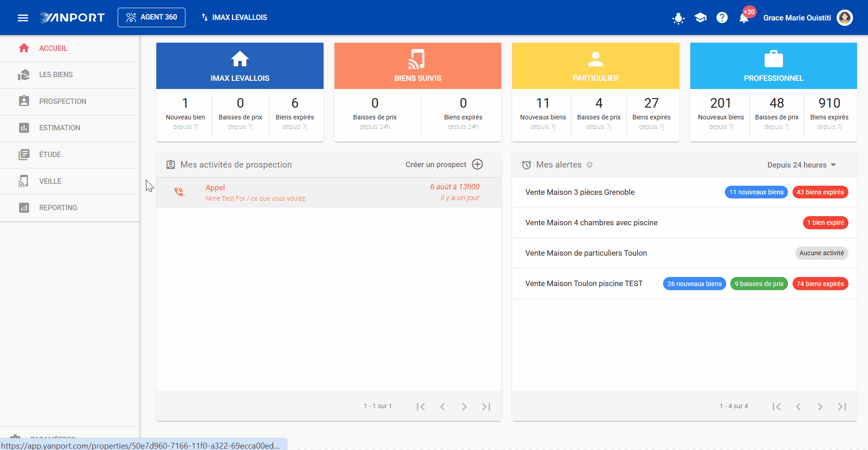Click the user avatar picture
This screenshot has width=868, height=450.
click(844, 18)
